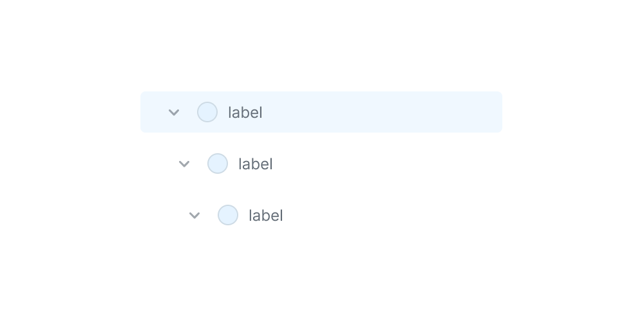Screen dimensions: 644x327
Task: Click the light-blue avatar circle of the middle node
Action: [218, 163]
